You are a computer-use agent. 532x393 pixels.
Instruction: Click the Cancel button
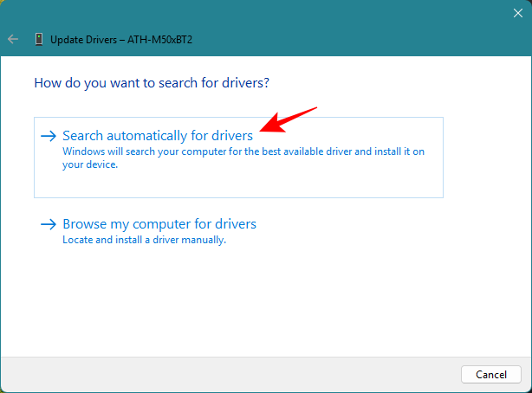tap(491, 374)
